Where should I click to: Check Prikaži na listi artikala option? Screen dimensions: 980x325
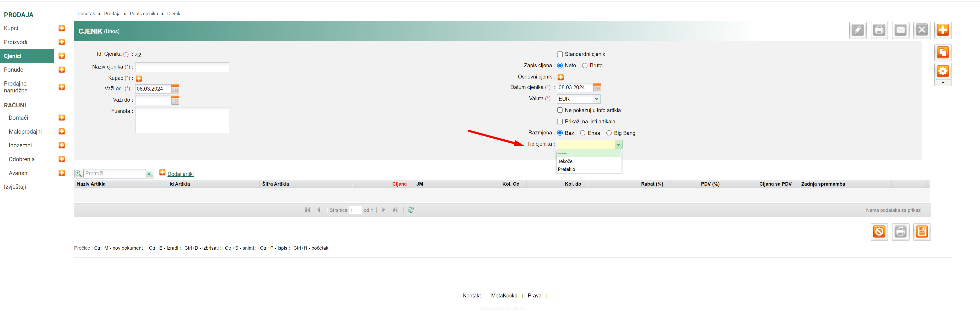click(560, 122)
